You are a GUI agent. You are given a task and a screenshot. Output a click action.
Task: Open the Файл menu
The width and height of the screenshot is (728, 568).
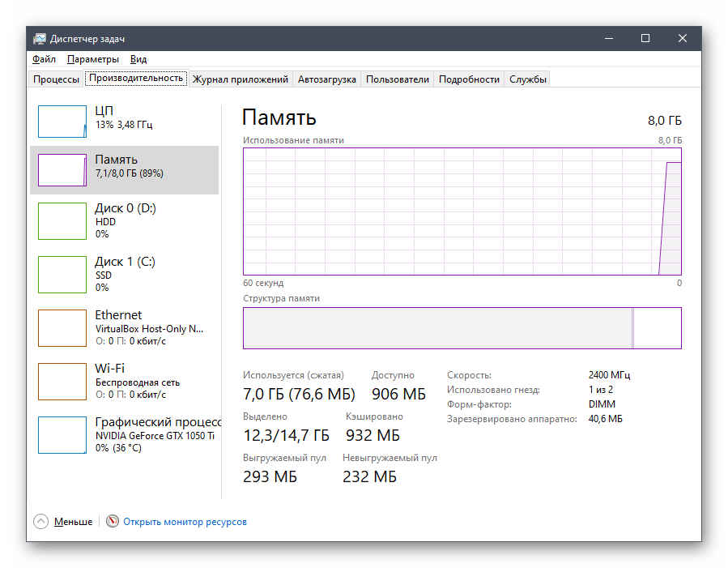click(x=44, y=59)
